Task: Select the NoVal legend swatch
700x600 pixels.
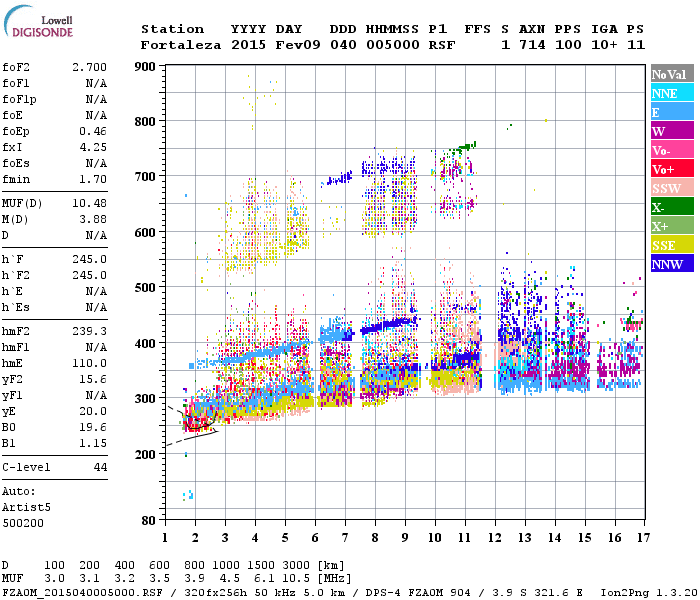Action: point(672,74)
